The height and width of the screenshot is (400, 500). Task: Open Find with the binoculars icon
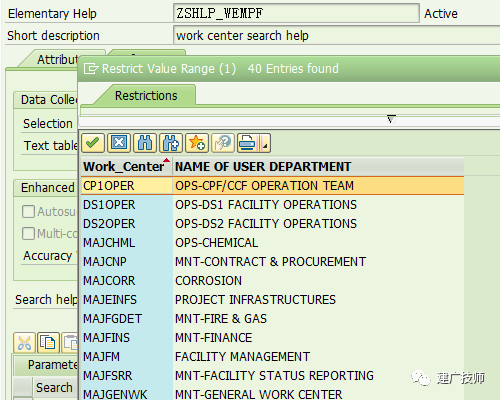[x=145, y=143]
